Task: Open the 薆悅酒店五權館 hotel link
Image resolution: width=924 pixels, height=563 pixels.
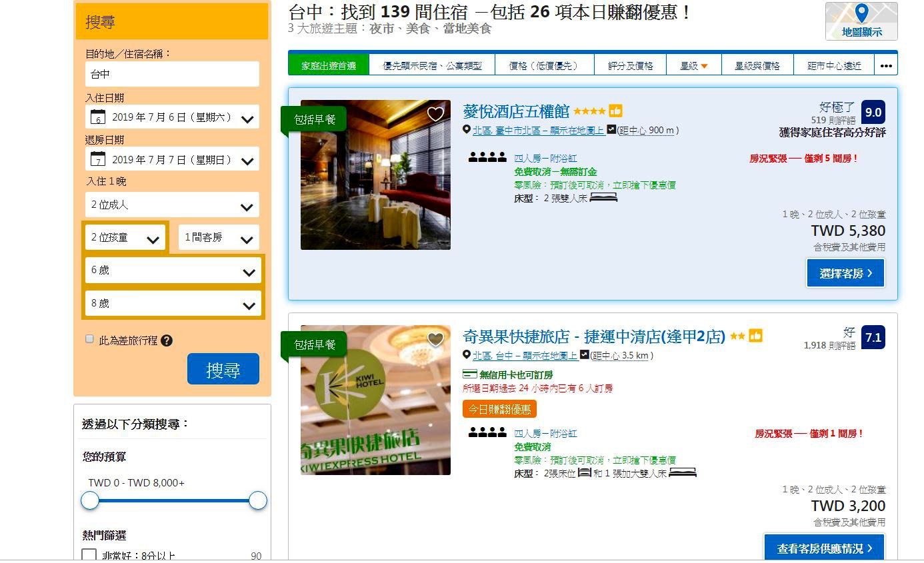Action: pos(516,111)
